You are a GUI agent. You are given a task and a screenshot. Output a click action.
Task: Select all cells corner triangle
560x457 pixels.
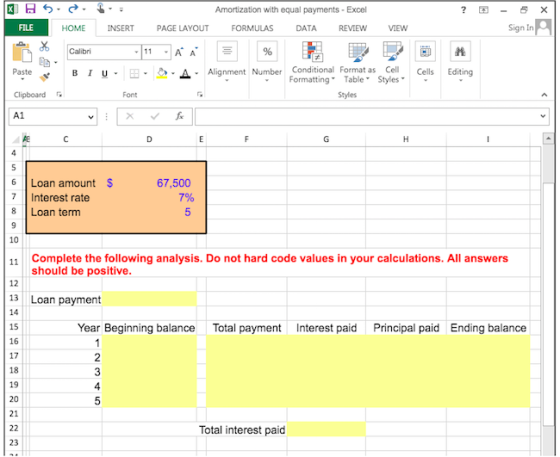click(x=15, y=139)
